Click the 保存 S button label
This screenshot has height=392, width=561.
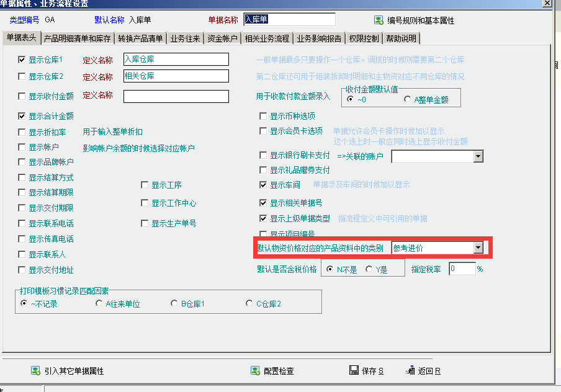pos(372,371)
